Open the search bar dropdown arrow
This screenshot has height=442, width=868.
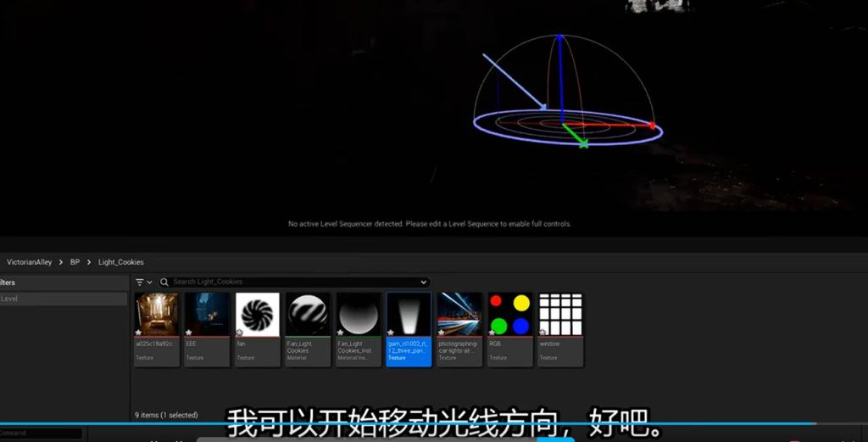pos(424,282)
